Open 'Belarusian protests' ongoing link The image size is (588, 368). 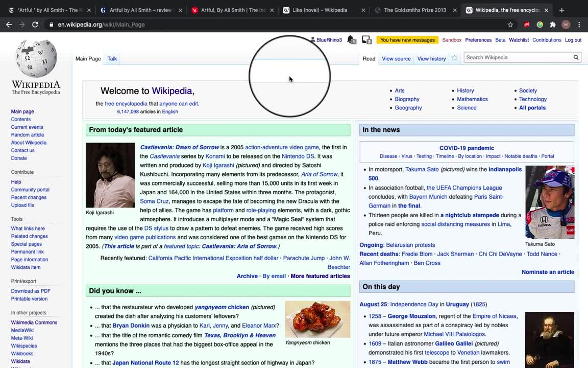(x=410, y=245)
